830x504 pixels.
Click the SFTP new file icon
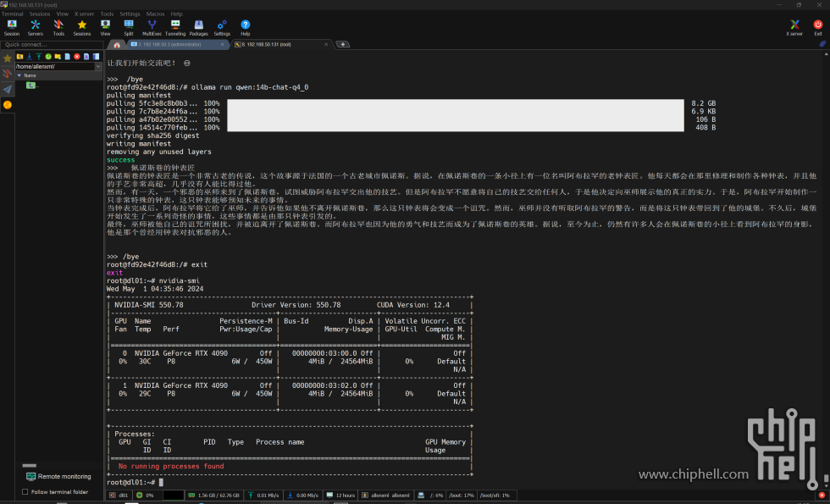67,56
